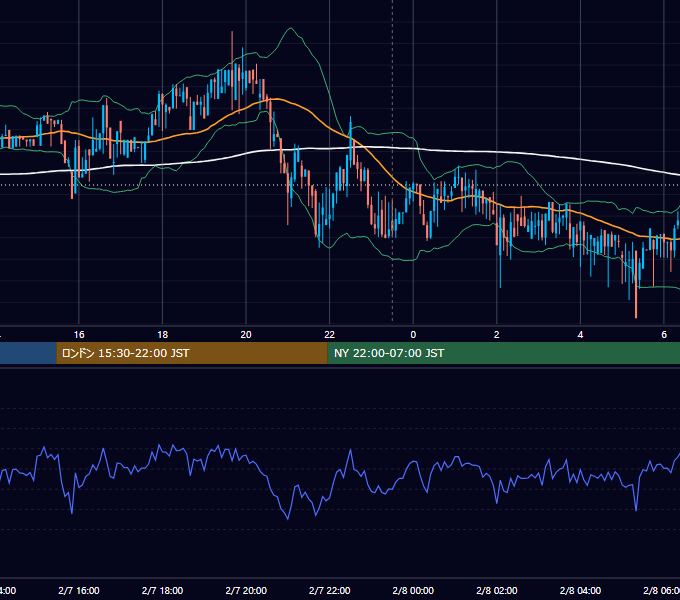680x600 pixels.
Task: Click hour label 20 on price chart axis
Action: (246, 335)
